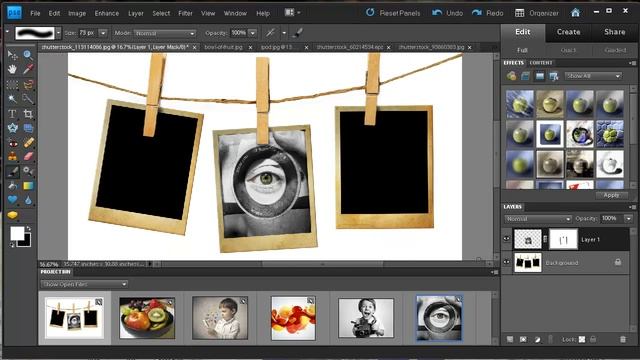Switch to the Share tab
Image resolution: width=640 pixels, height=360 pixels.
click(x=615, y=32)
